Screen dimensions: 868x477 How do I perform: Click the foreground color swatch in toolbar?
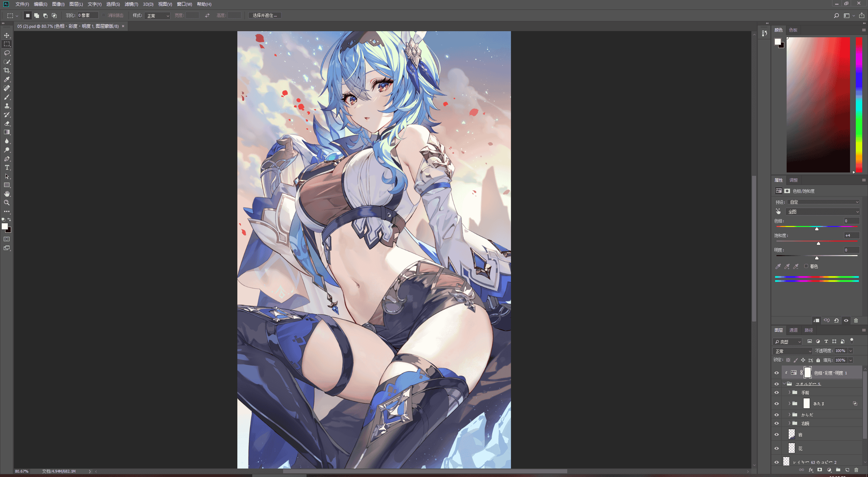tap(5, 227)
